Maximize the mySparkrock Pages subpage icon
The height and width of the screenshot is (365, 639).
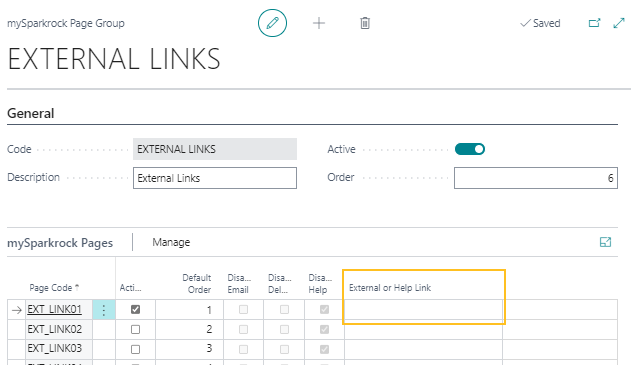[x=605, y=242]
